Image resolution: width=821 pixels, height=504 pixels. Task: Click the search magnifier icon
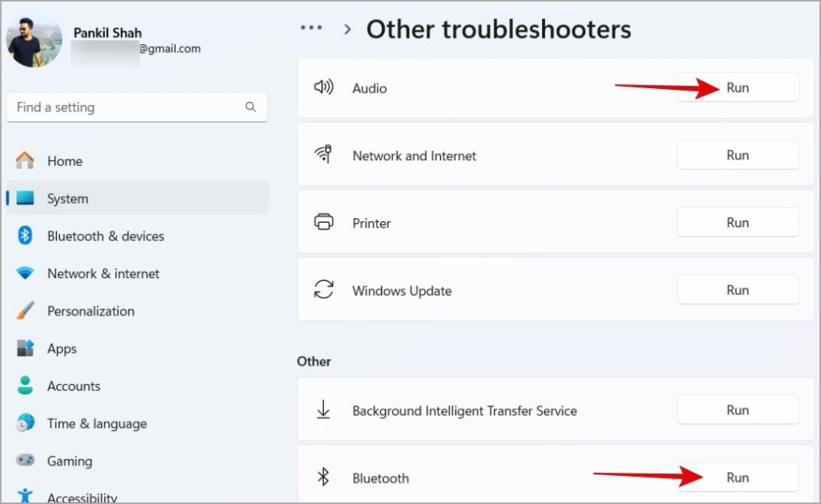click(x=251, y=107)
